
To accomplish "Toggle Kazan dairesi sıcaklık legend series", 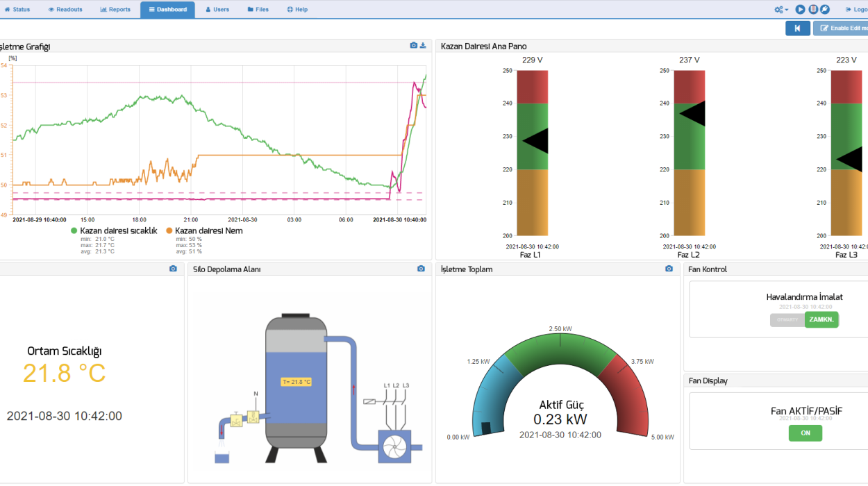I will pos(115,231).
